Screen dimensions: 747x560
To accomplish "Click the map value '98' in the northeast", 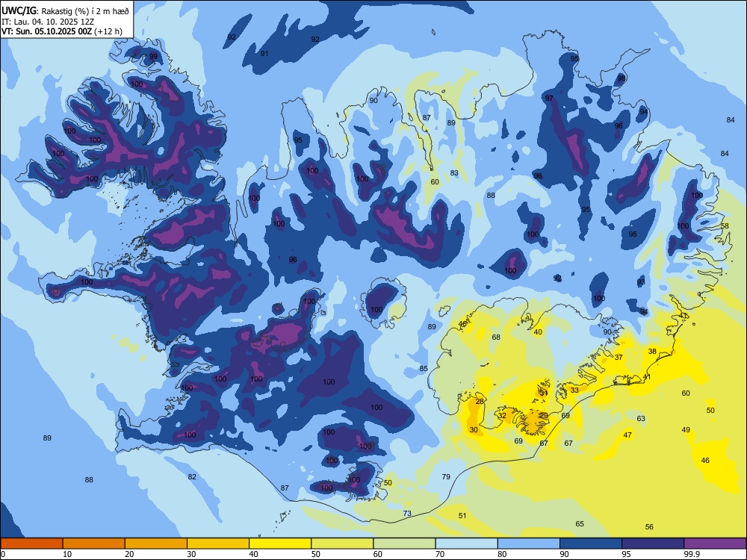I will (x=622, y=78).
